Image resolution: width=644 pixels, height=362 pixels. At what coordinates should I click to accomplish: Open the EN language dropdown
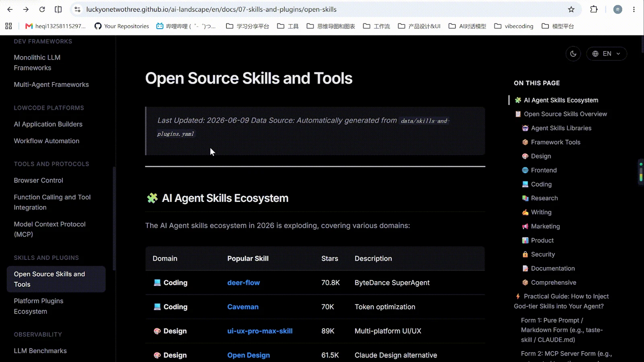coord(607,53)
